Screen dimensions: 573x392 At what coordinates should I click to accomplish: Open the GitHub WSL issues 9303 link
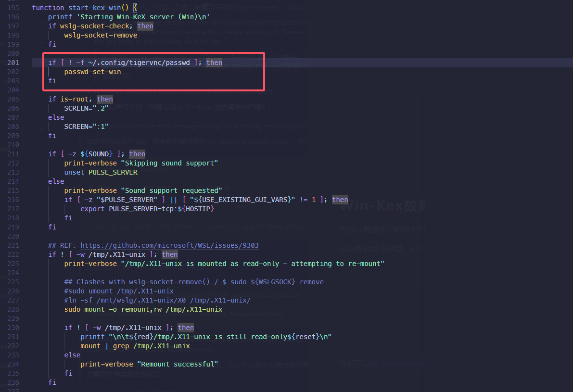tap(169, 245)
